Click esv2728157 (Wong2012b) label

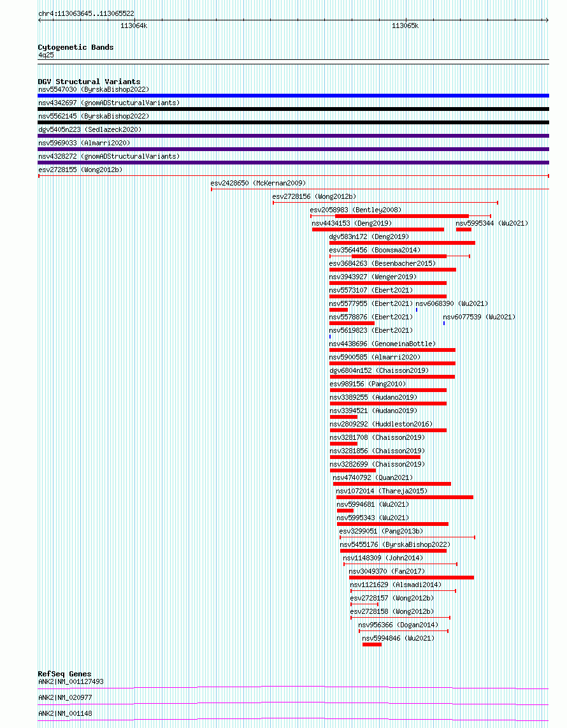(392, 599)
